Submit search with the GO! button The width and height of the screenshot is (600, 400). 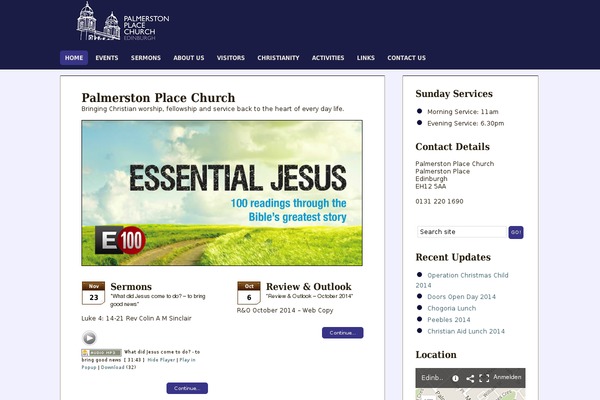[x=516, y=232]
